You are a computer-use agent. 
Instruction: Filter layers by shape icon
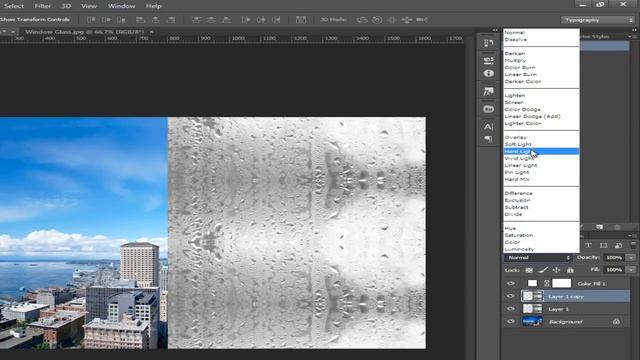pos(603,245)
